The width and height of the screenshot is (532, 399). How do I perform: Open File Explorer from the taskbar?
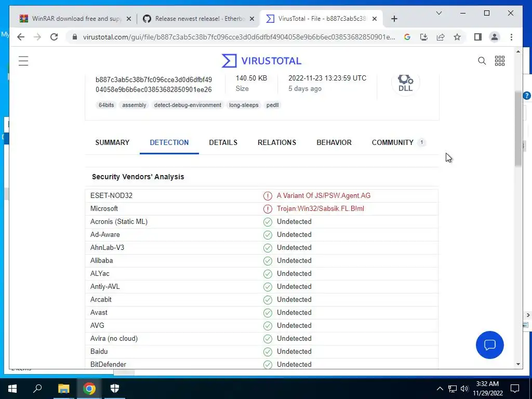[x=63, y=389]
